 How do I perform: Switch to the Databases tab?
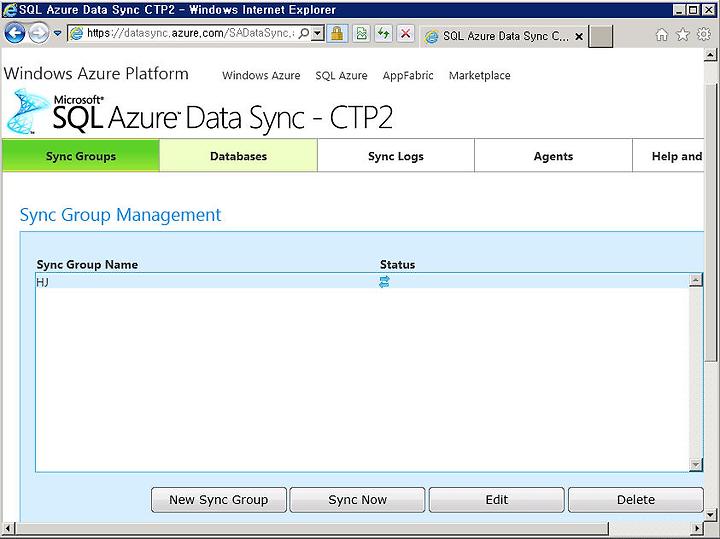click(x=238, y=156)
